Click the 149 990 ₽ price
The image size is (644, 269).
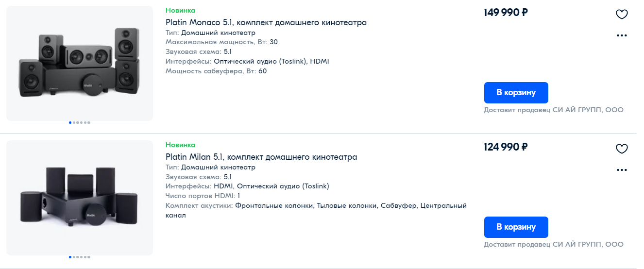tap(506, 13)
